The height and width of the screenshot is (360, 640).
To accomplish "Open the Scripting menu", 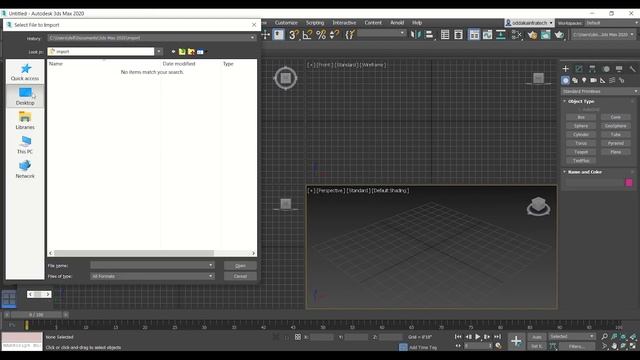I will 315,22.
